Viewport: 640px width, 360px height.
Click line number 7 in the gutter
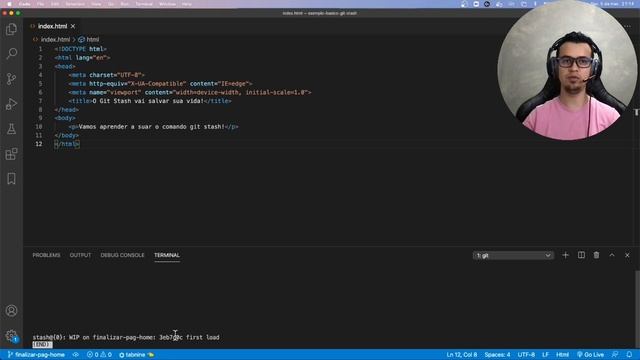[x=40, y=101]
